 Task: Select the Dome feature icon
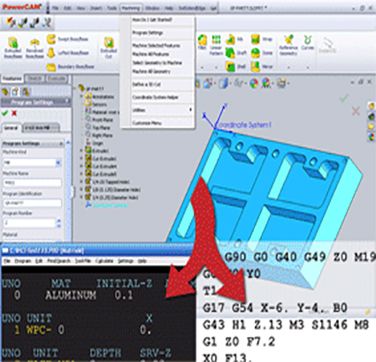[x=255, y=53]
